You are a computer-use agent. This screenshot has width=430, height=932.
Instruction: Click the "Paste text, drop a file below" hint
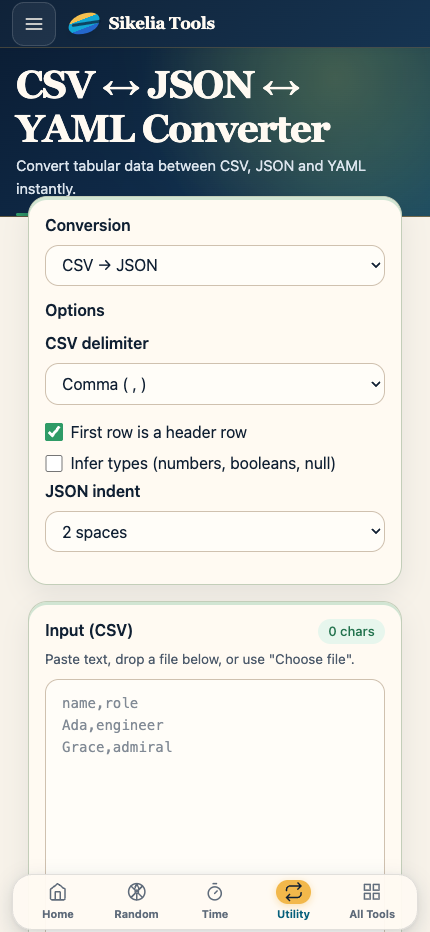coord(200,660)
